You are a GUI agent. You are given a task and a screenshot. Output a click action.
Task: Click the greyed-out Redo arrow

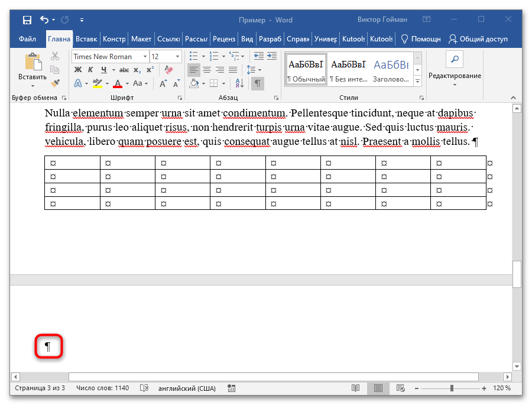[65, 20]
